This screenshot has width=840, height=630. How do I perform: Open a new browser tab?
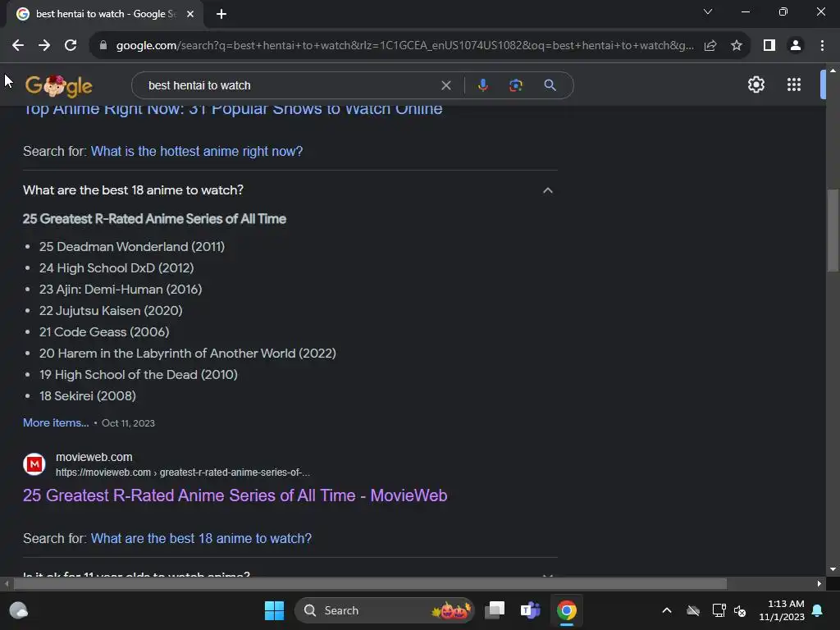(x=221, y=14)
